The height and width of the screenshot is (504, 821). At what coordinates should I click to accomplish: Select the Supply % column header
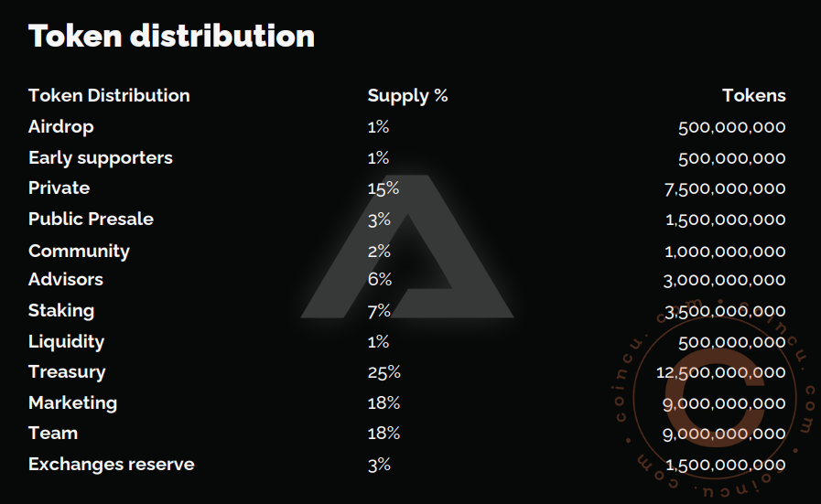(407, 95)
